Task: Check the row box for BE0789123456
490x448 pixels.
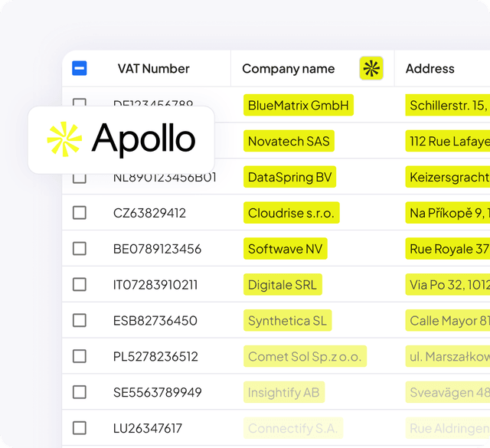Action: point(80,249)
